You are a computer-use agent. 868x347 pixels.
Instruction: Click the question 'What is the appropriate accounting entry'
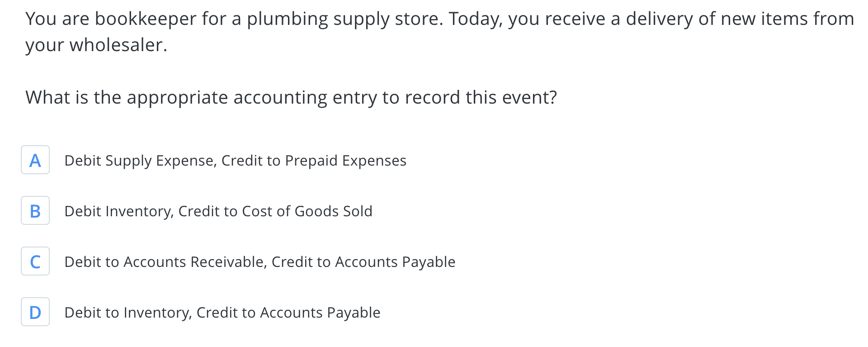click(x=291, y=97)
